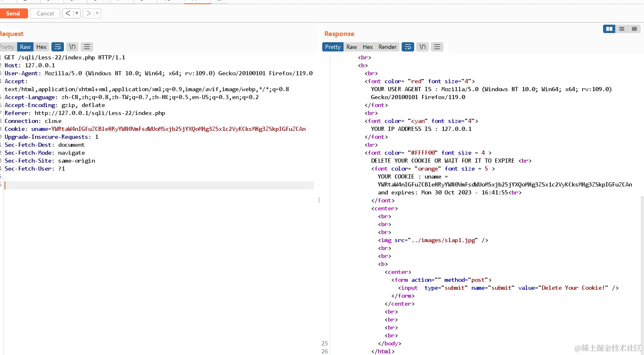Click the red uname cookie value in the request

(178, 129)
